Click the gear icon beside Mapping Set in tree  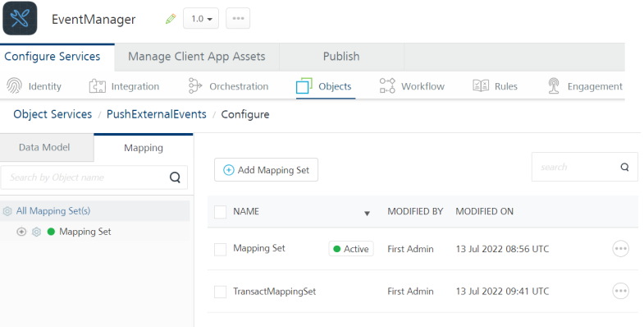pyautogui.click(x=36, y=232)
